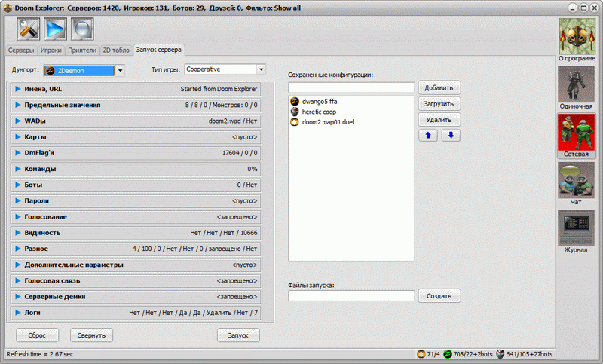Image resolution: width=603 pixels, height=364 pixels.
Task: Select the heretic coop saved configuration
Action: click(322, 111)
